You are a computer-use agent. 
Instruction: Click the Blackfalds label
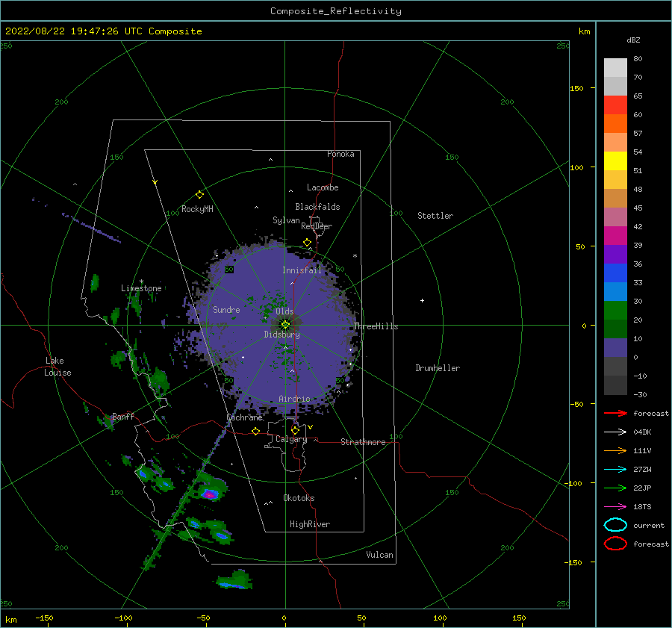pyautogui.click(x=317, y=207)
